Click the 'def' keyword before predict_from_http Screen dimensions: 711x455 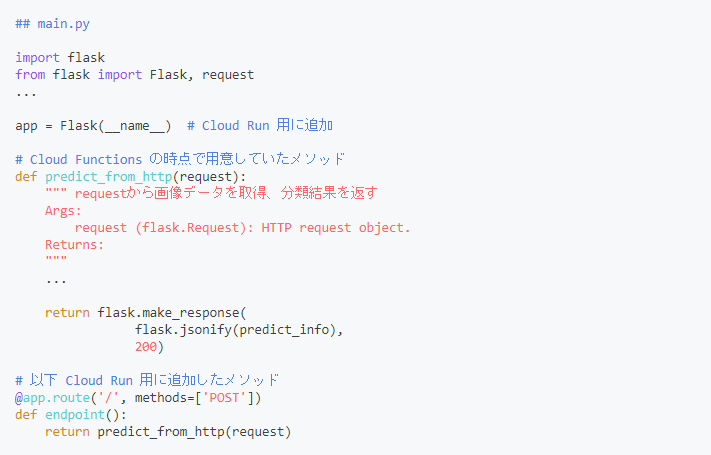click(x=26, y=176)
